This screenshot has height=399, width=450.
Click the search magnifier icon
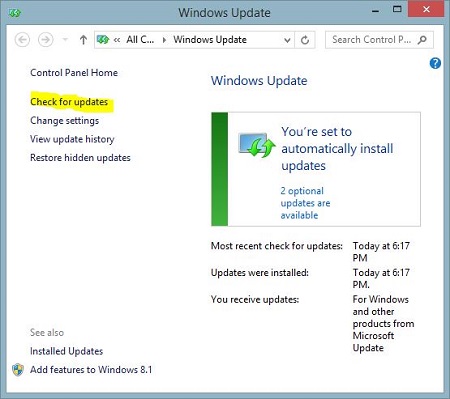click(x=422, y=40)
